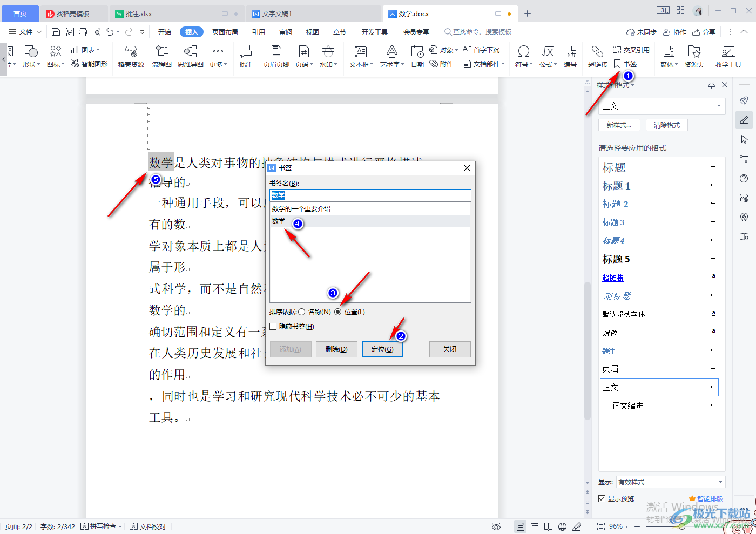
Task: Close the Bookmark dialog with X
Action: 467,168
